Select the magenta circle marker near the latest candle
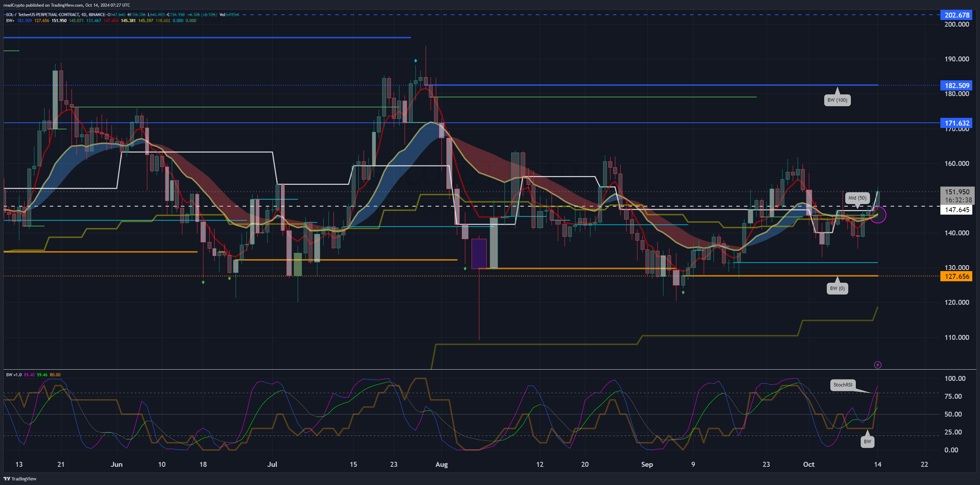 [878, 215]
